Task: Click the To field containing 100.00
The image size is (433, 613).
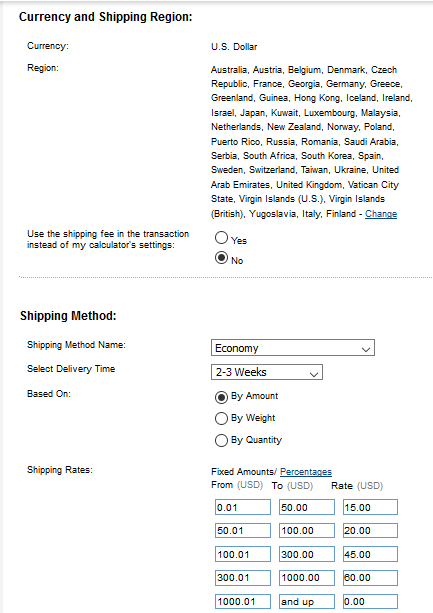Action: pos(307,531)
